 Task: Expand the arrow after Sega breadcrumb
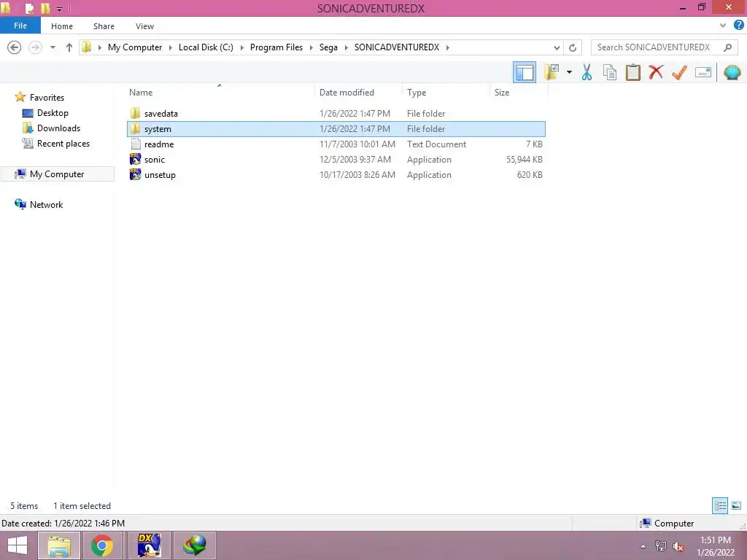(x=347, y=47)
